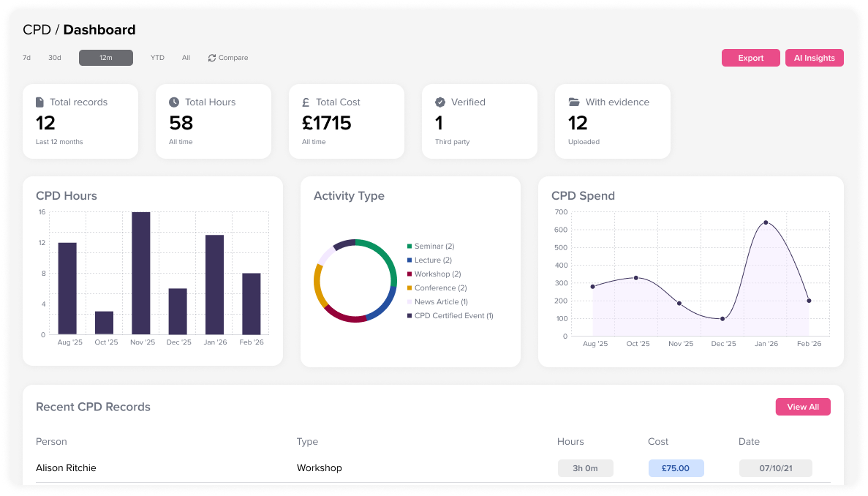The height and width of the screenshot is (496, 868).
Task: Click the Workshop legend color swatch
Action: click(410, 274)
